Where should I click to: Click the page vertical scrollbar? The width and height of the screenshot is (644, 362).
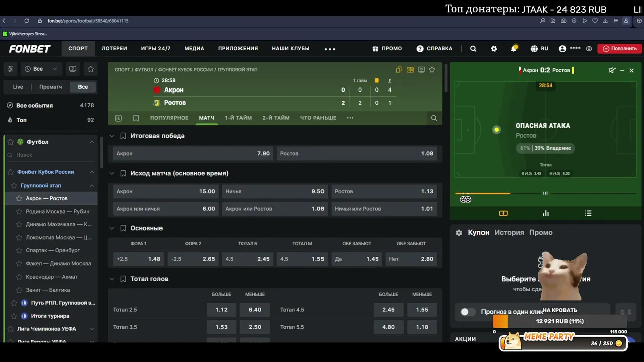coord(446,77)
